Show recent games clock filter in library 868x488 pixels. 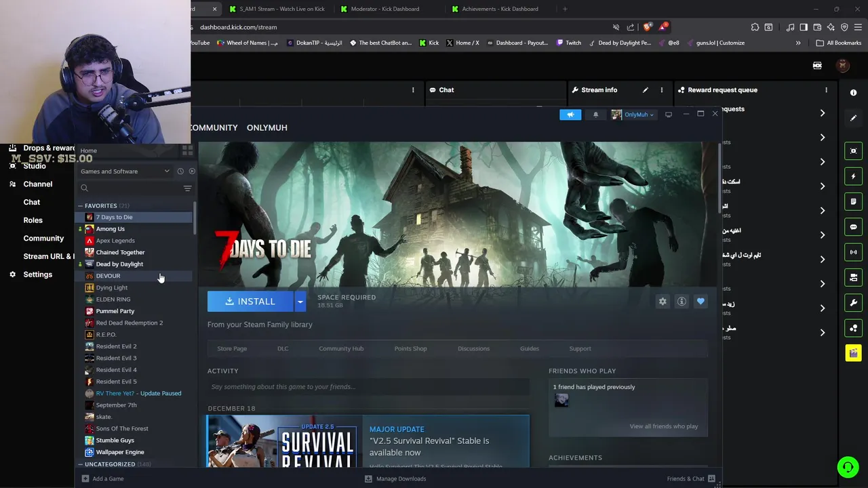coord(180,171)
